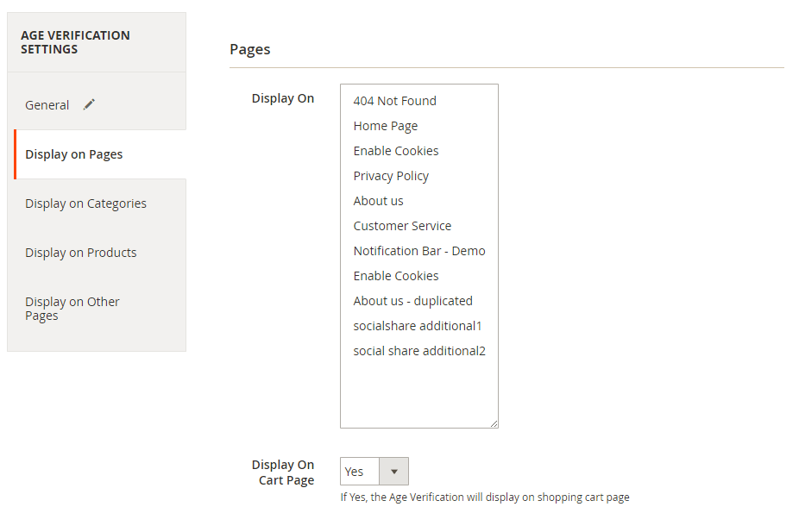Select Notification Bar - Demo option
The height and width of the screenshot is (532, 799).
[x=418, y=251]
